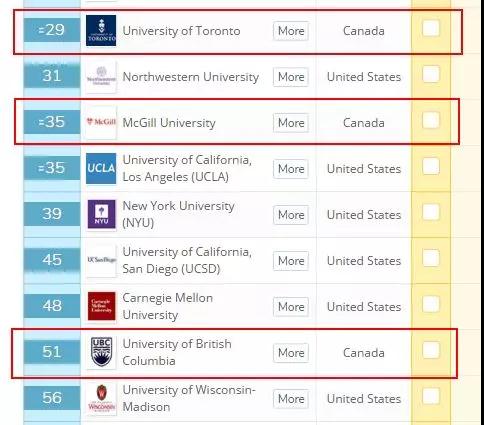Open the UCLA logo thumbnail
This screenshot has height=425, width=484.
(x=101, y=168)
